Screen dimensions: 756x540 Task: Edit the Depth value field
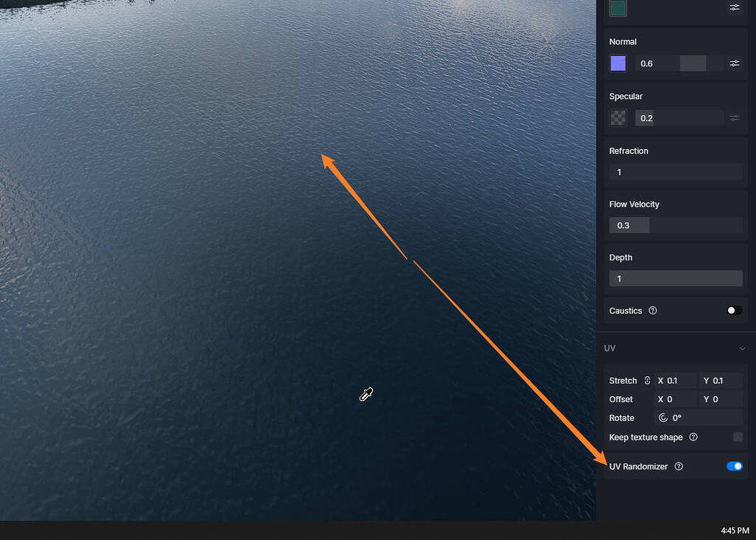676,278
